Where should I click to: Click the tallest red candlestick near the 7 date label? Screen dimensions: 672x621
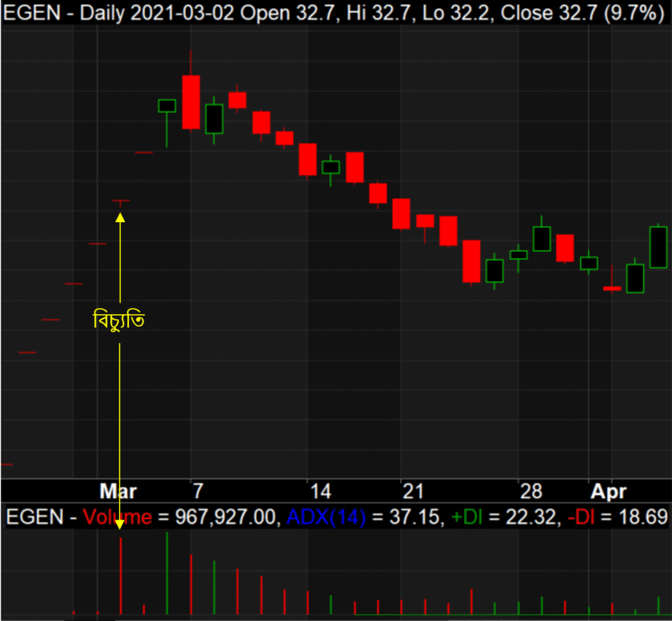tap(191, 102)
